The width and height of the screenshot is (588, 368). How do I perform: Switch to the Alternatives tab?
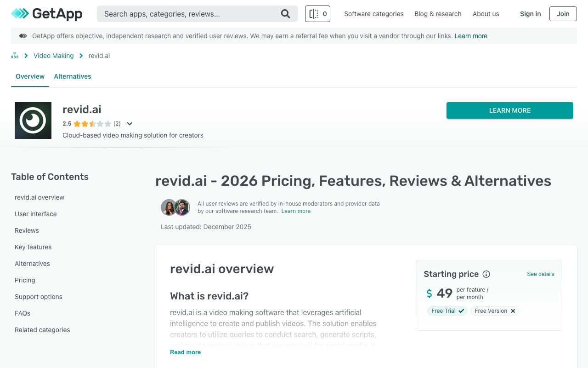[x=73, y=76]
